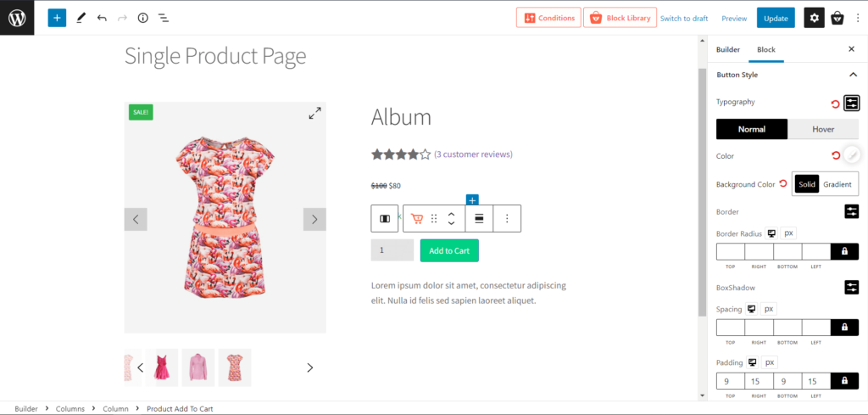Open the button text Color picker
868x415 pixels.
pyautogui.click(x=852, y=155)
